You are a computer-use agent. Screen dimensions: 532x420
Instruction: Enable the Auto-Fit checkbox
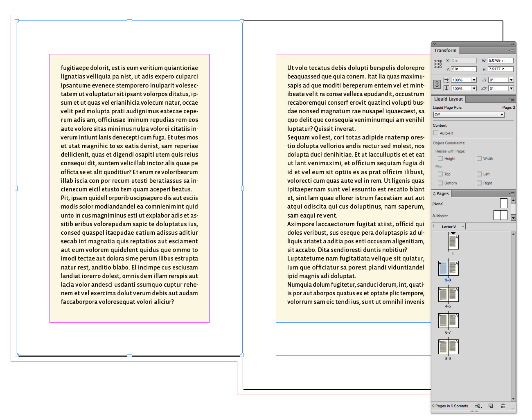point(436,133)
